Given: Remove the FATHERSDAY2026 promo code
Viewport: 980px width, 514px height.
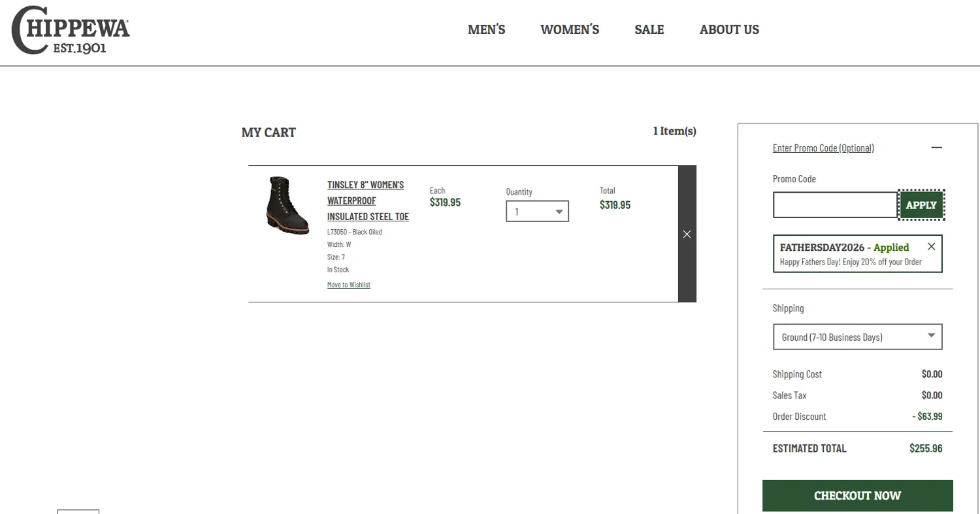Looking at the screenshot, I should [931, 246].
